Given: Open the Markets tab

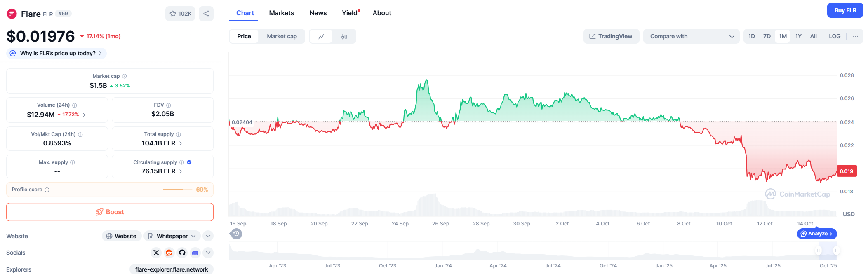Looking at the screenshot, I should (282, 13).
